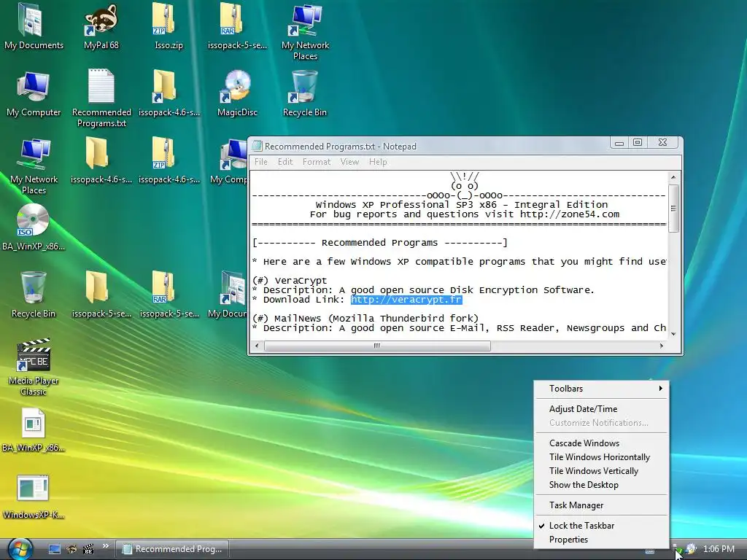The width and height of the screenshot is (747, 560).
Task: Click the '(#) MailNews' line in Notepad
Action: 365,318
